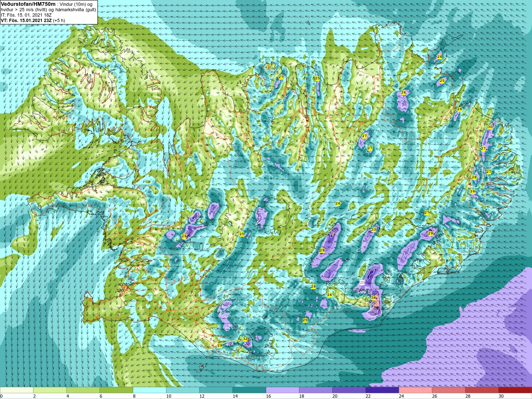Click the 'hviður > 25 m/s (hvítt)' header line
The width and height of the screenshot is (532, 399).
click(48, 9)
